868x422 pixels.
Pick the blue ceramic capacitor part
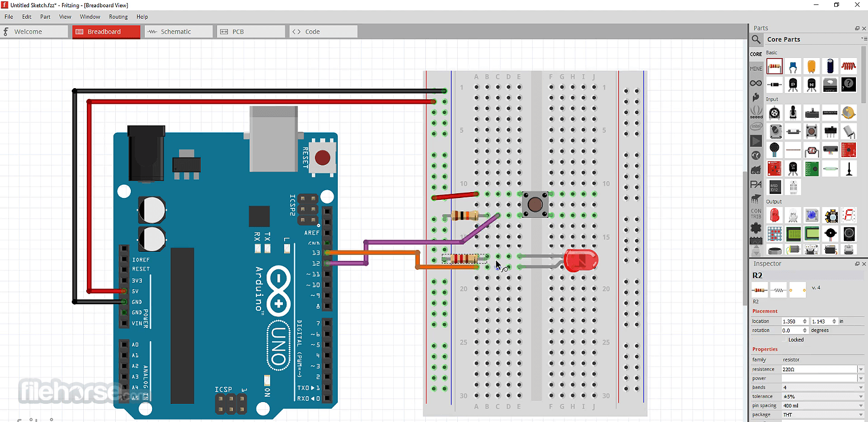793,66
